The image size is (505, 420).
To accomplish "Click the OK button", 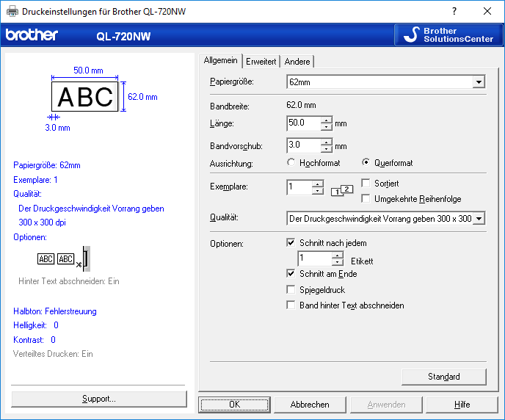I will [x=234, y=405].
